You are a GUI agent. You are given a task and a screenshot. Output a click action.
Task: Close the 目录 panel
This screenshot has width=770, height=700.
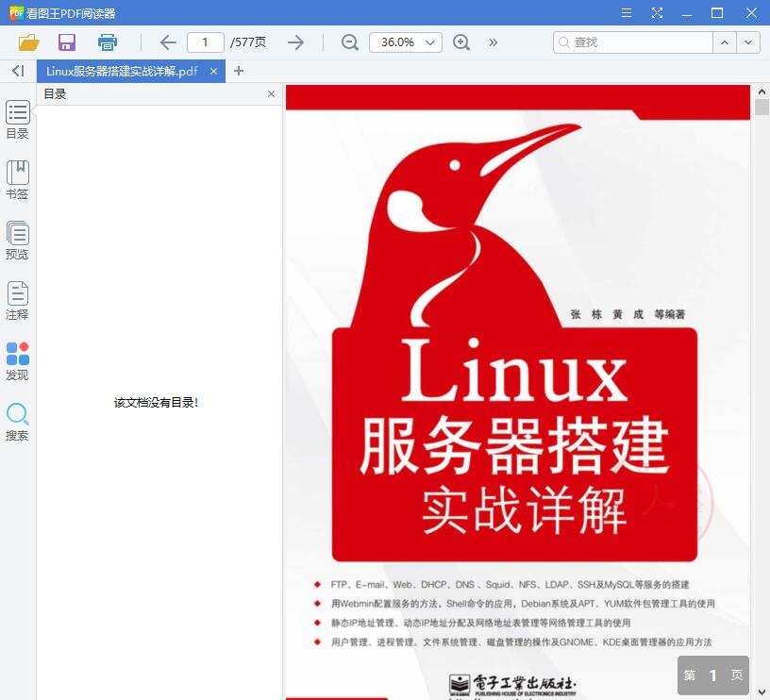click(x=271, y=93)
